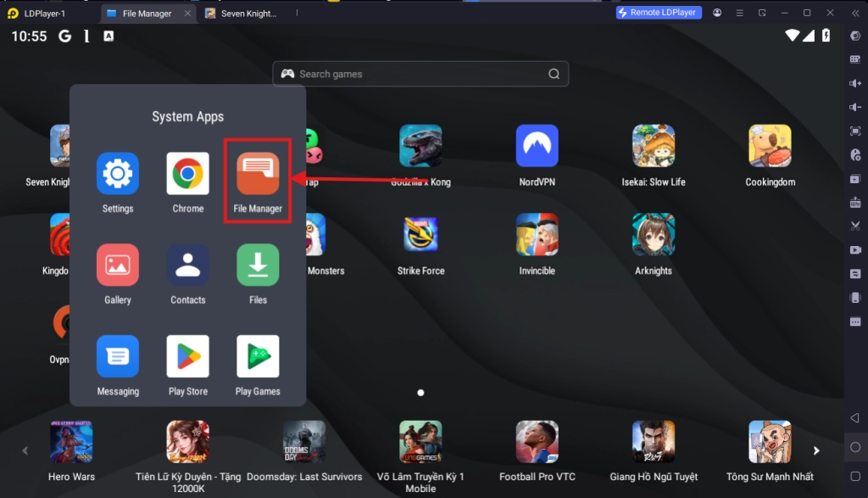Open the Messaging app
Screen dimensions: 868x498
click(117, 356)
